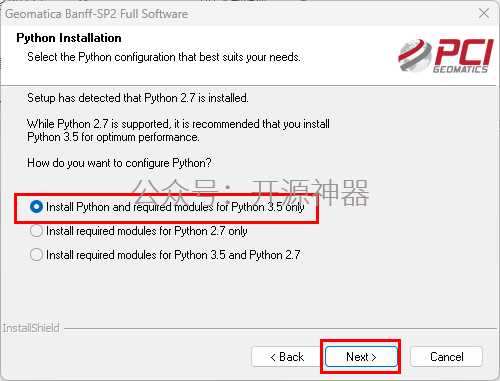Click the GEOMATICS wordmark under PCI

coord(460,69)
